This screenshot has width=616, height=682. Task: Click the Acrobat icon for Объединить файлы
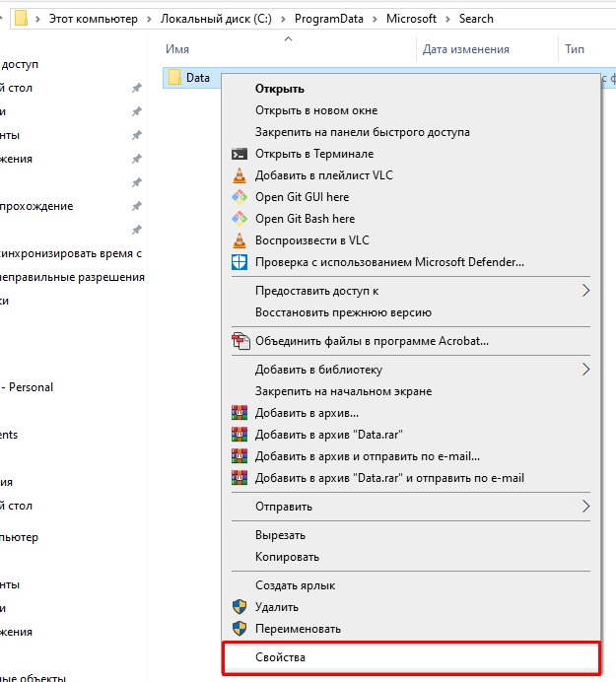(240, 342)
